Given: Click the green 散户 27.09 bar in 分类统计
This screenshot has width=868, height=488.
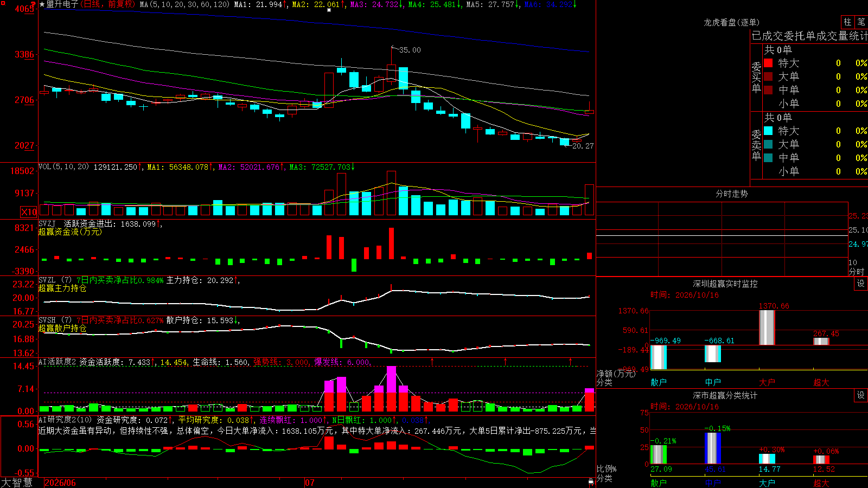Looking at the screenshot, I should [x=659, y=454].
